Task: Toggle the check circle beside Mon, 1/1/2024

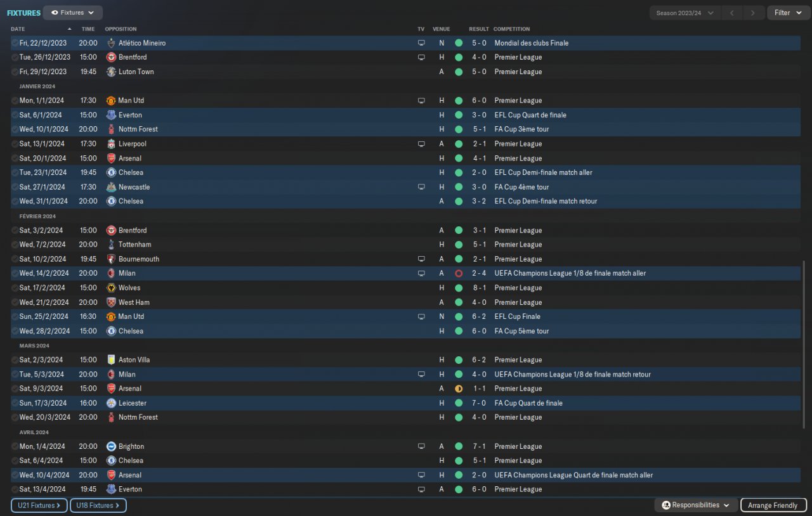Action: [15, 101]
